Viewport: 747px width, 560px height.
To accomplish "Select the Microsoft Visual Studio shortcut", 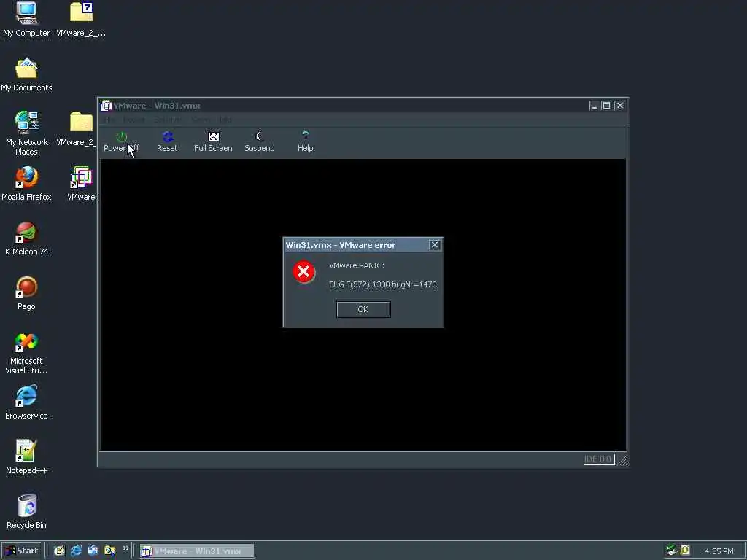I will 26,353.
